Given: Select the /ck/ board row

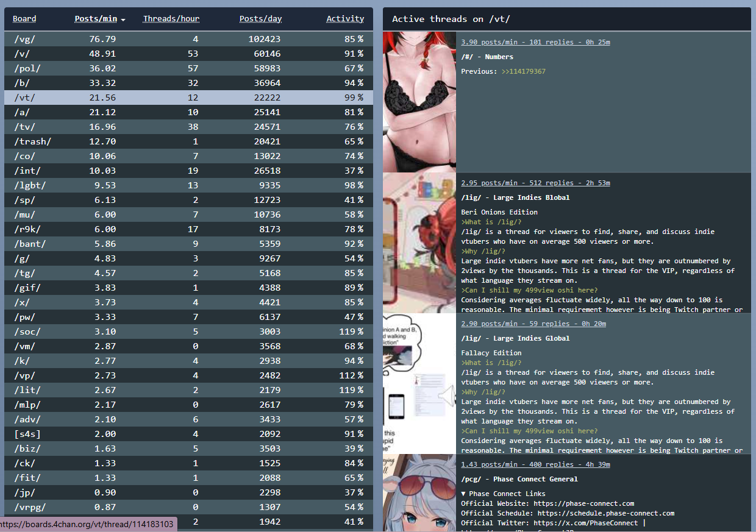Looking at the screenshot, I should (188, 463).
